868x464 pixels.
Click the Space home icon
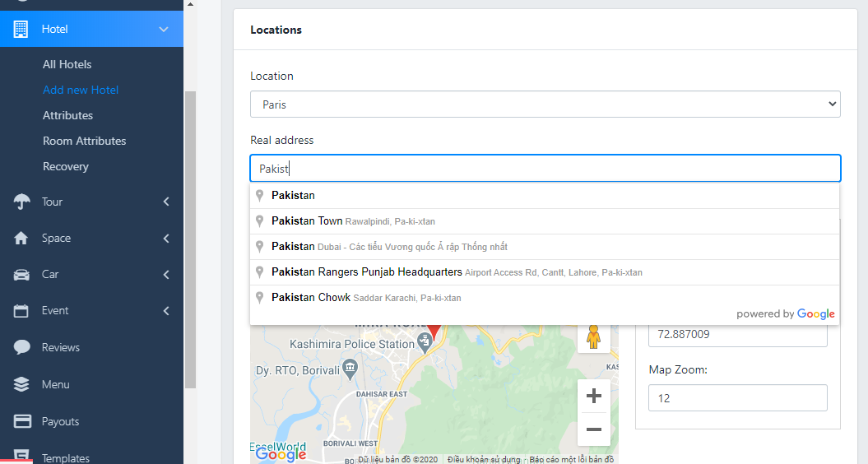(x=22, y=239)
